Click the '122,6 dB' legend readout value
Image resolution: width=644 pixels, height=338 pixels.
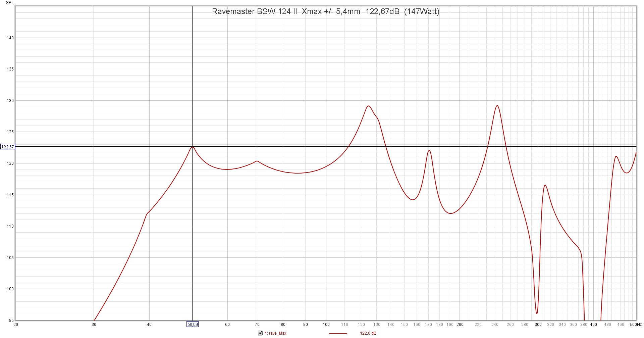pyautogui.click(x=368, y=333)
